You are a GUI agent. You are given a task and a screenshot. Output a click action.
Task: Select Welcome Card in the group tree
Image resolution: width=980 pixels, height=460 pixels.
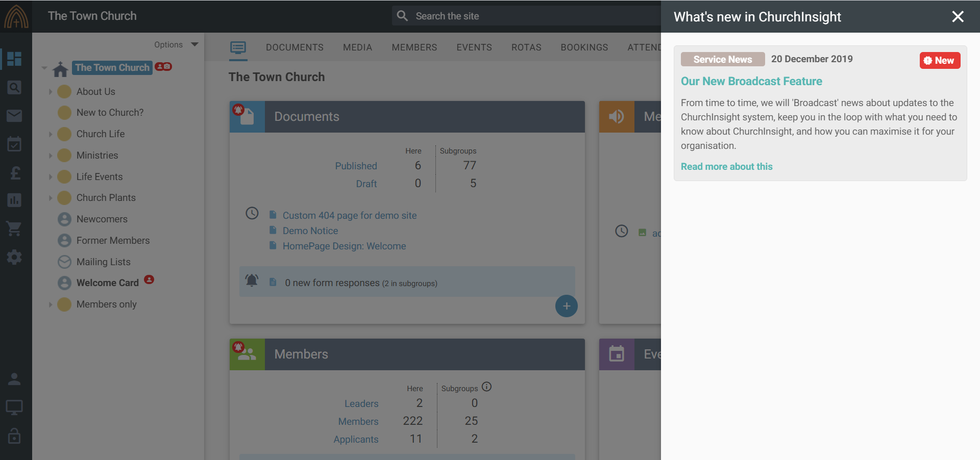pyautogui.click(x=107, y=283)
